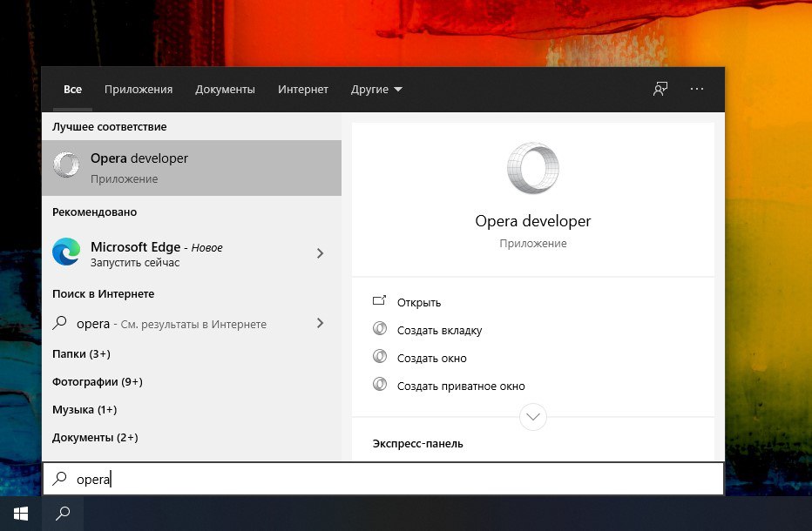Open the 'Другие' dropdown
Screen dimensions: 812x531
tap(376, 89)
